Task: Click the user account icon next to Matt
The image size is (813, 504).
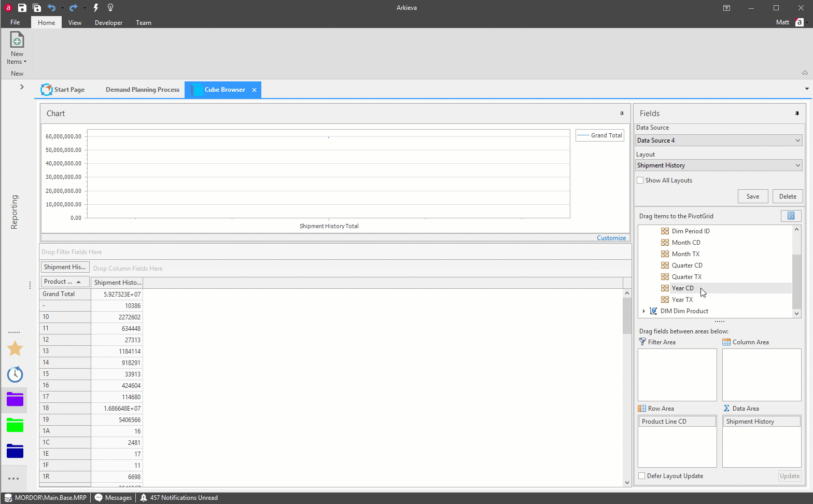Action: tap(800, 22)
